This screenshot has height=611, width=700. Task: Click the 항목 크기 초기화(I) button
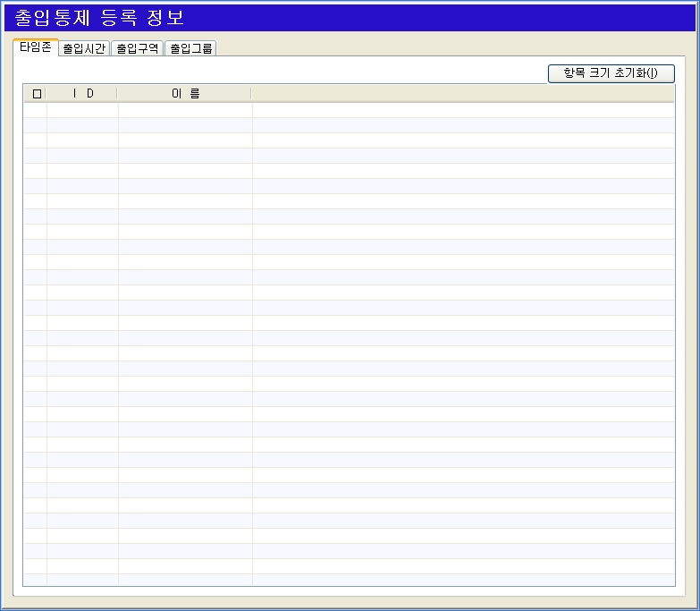(x=611, y=73)
